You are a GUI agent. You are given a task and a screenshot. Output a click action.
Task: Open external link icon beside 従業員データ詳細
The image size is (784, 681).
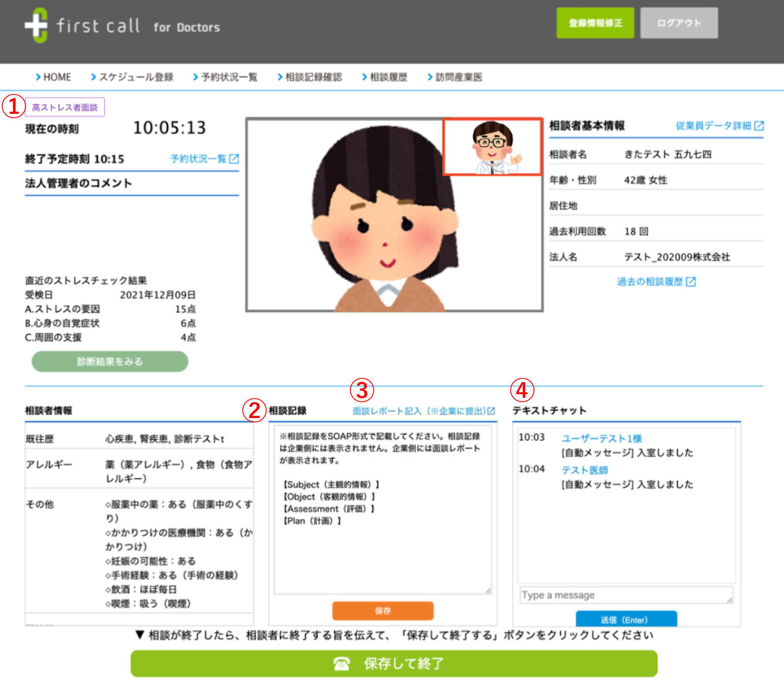click(759, 126)
